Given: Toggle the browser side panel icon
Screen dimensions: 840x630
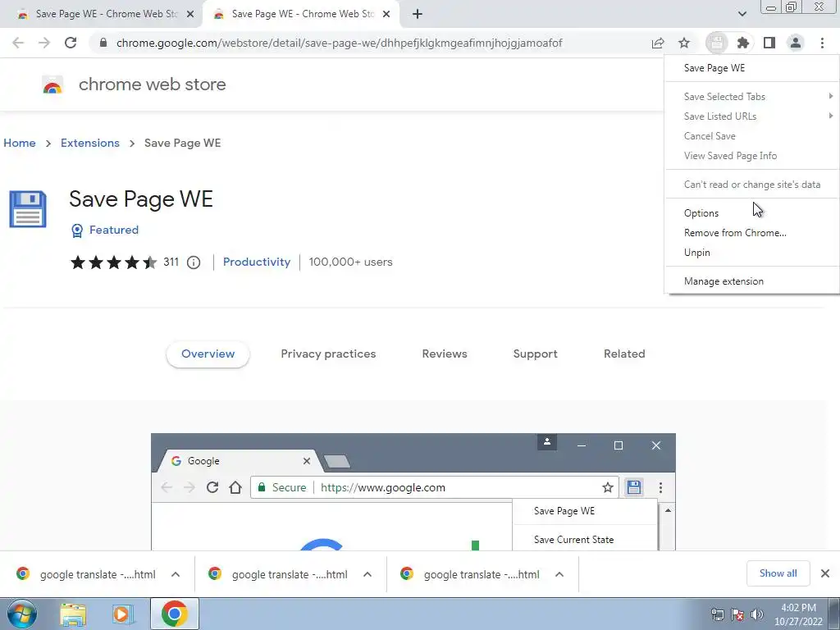Looking at the screenshot, I should (x=769, y=43).
